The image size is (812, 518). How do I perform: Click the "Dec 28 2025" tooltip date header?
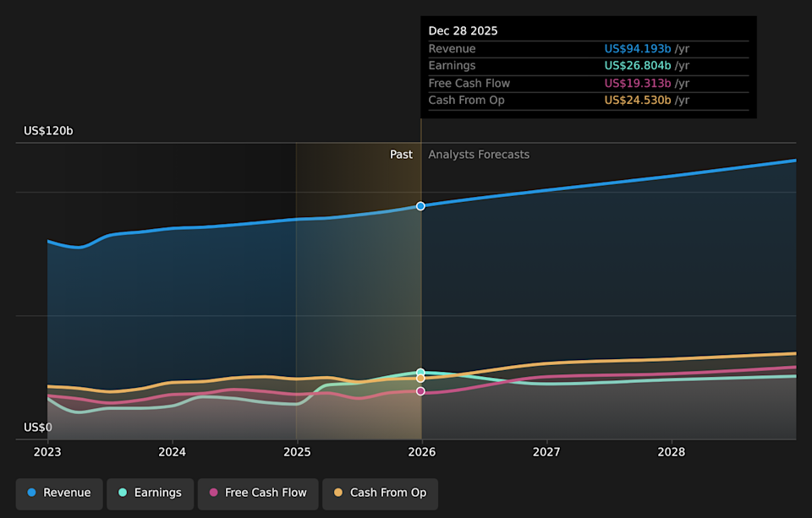click(463, 30)
